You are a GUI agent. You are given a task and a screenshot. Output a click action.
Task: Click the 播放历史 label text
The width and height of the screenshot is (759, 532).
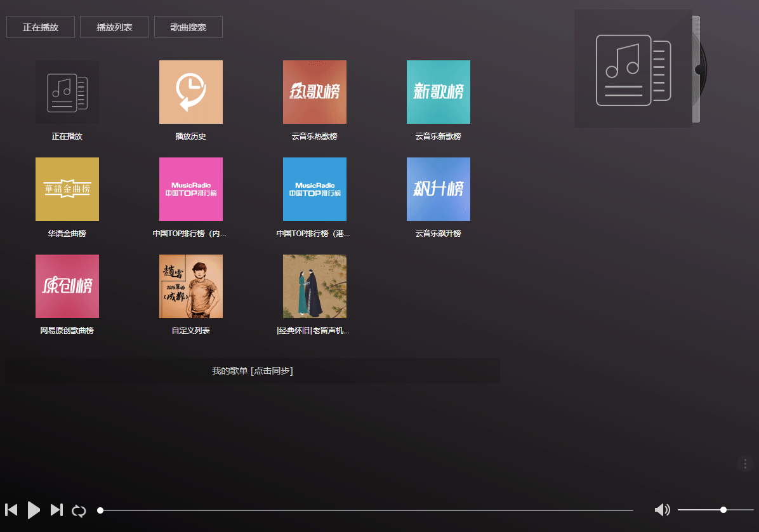click(191, 136)
